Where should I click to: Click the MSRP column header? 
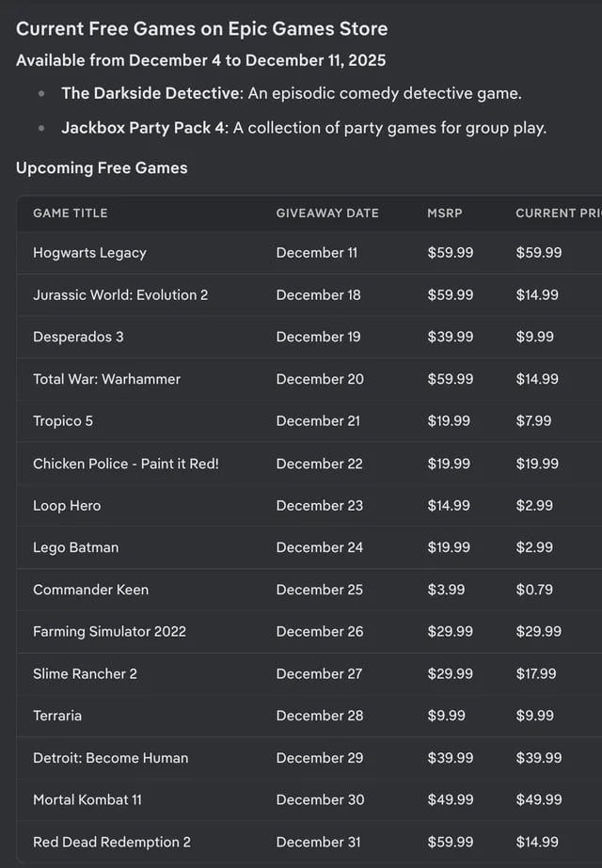pyautogui.click(x=445, y=213)
